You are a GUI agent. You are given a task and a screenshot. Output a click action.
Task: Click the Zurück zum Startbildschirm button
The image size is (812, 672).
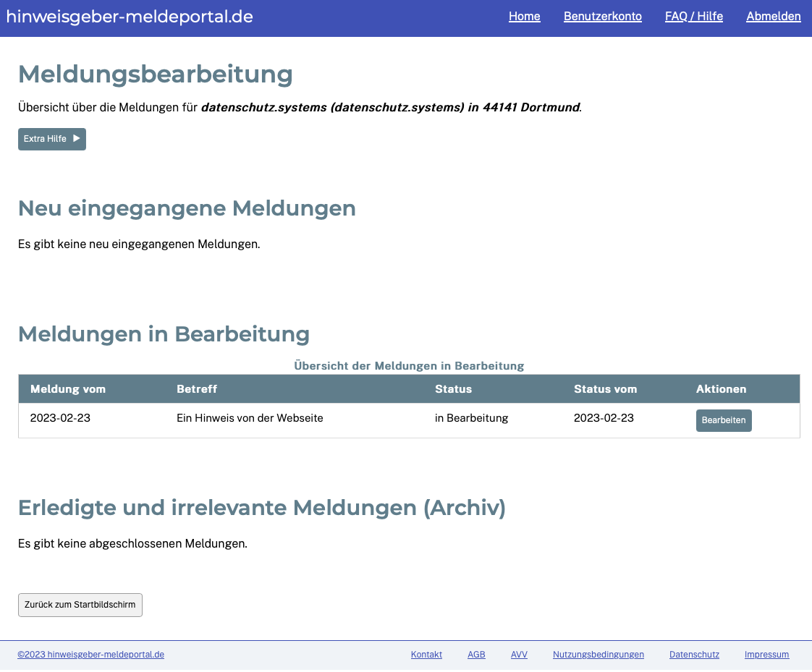pos(80,605)
